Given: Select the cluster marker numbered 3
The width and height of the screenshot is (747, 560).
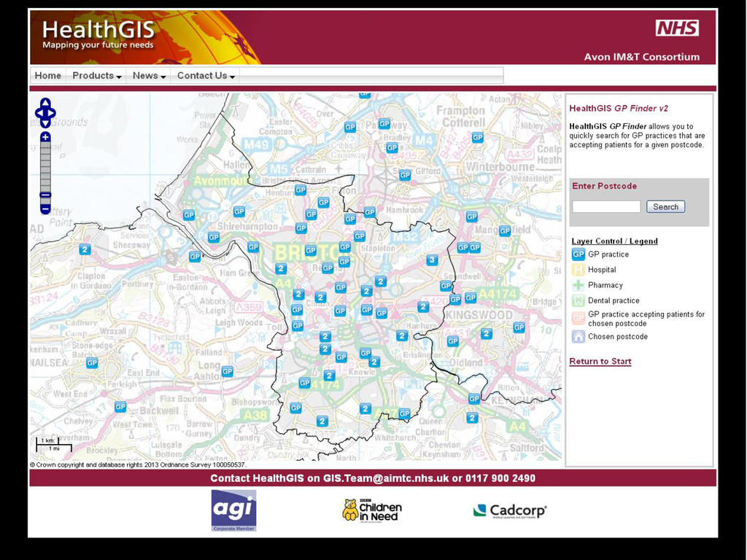Looking at the screenshot, I should [x=432, y=260].
